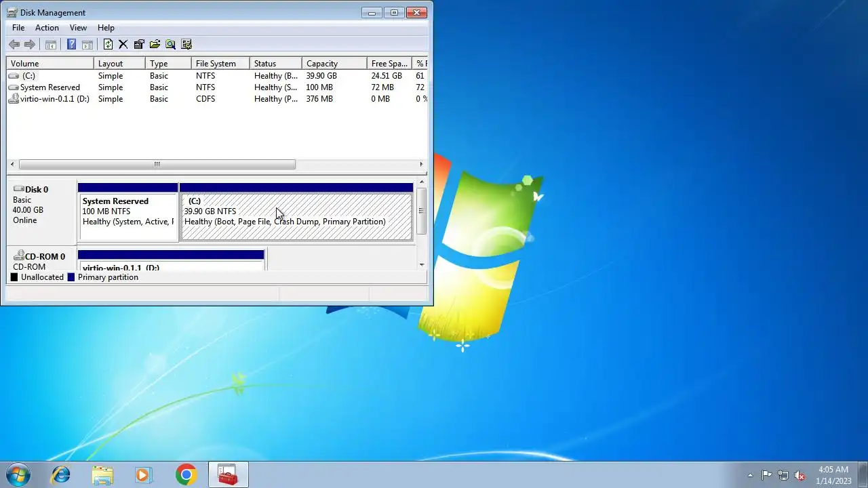Sort by the File System column header

coord(220,64)
